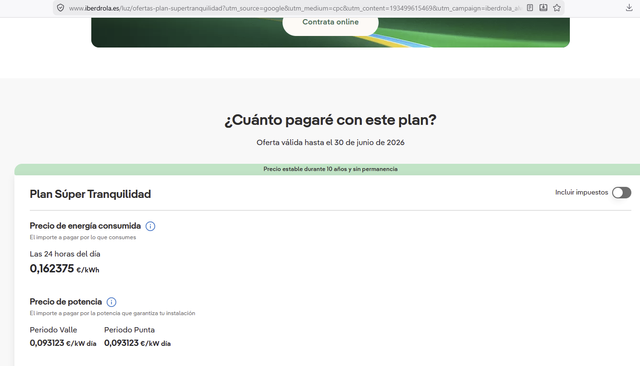Click the Periodo Punta label
640x366 pixels.
pos(129,330)
